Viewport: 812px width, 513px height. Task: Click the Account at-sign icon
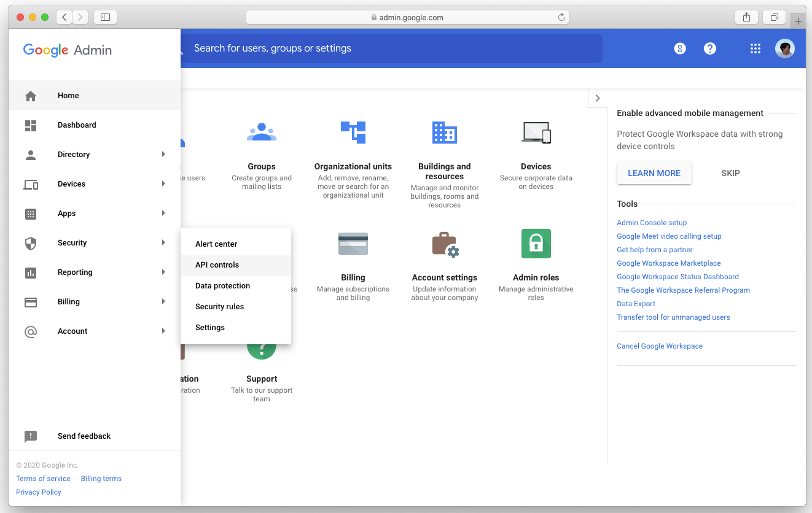(x=31, y=331)
